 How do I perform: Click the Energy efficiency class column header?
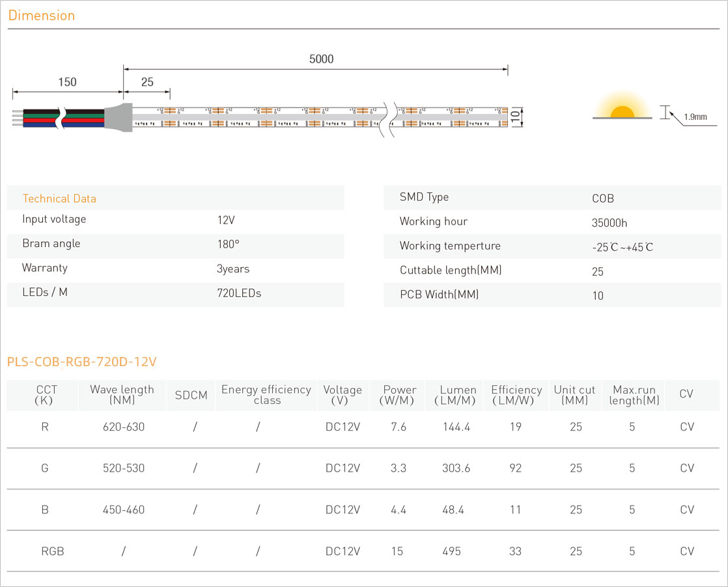266,395
